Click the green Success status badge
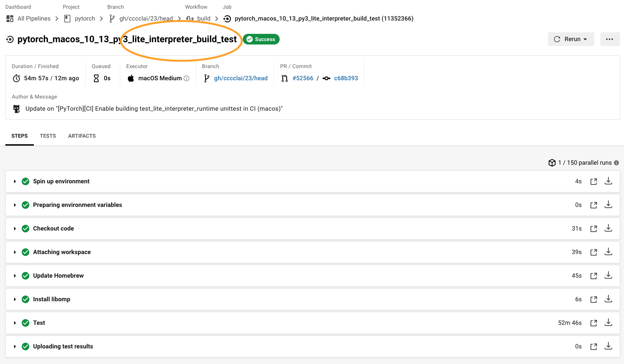This screenshot has height=364, width=624. pos(261,39)
